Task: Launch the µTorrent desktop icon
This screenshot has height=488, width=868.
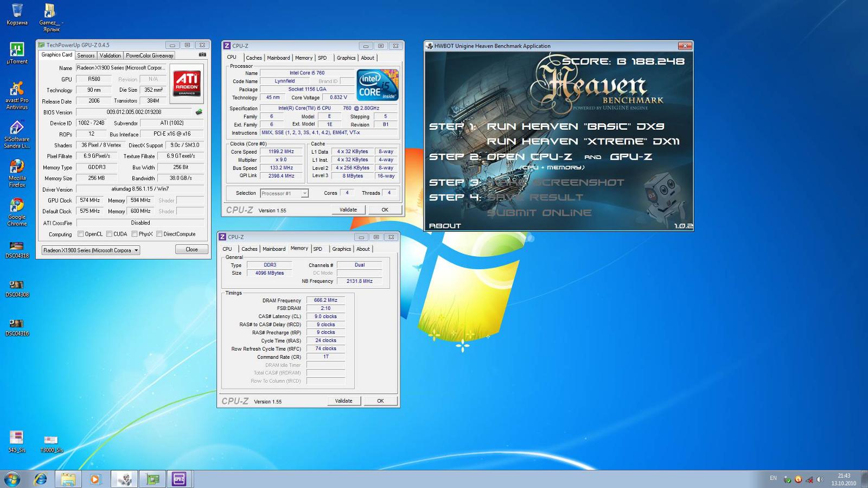Action: [17, 53]
